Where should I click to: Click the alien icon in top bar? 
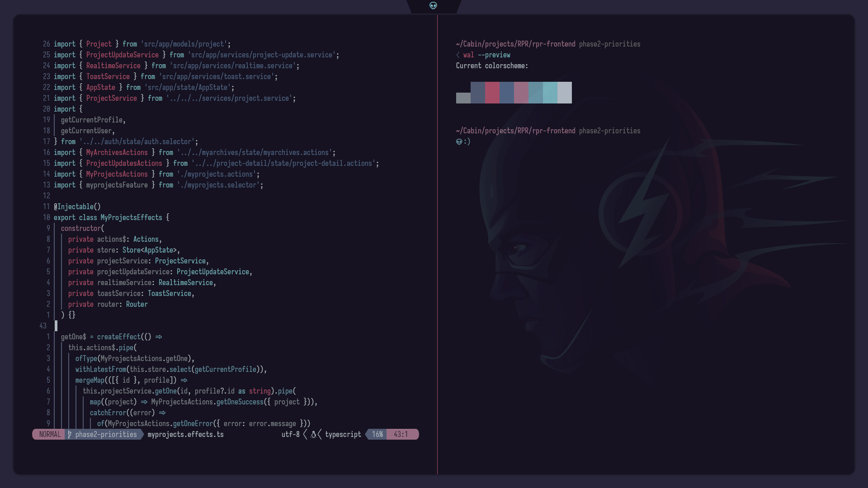(433, 6)
